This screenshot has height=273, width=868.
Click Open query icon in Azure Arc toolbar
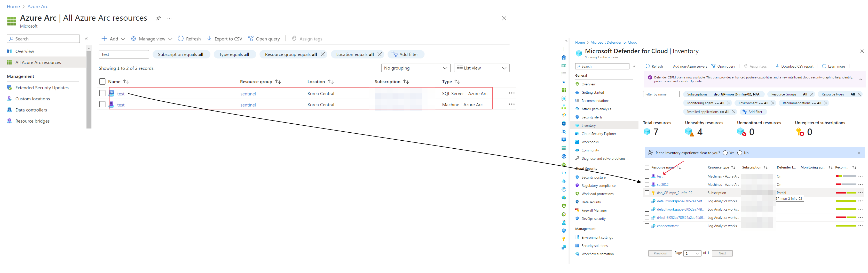(x=251, y=39)
